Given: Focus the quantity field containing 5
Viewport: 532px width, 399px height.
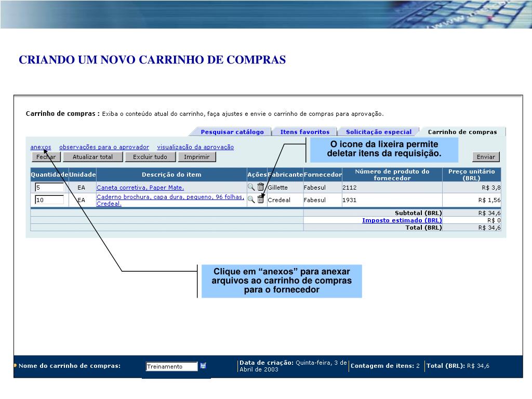Looking at the screenshot, I should (49, 187).
